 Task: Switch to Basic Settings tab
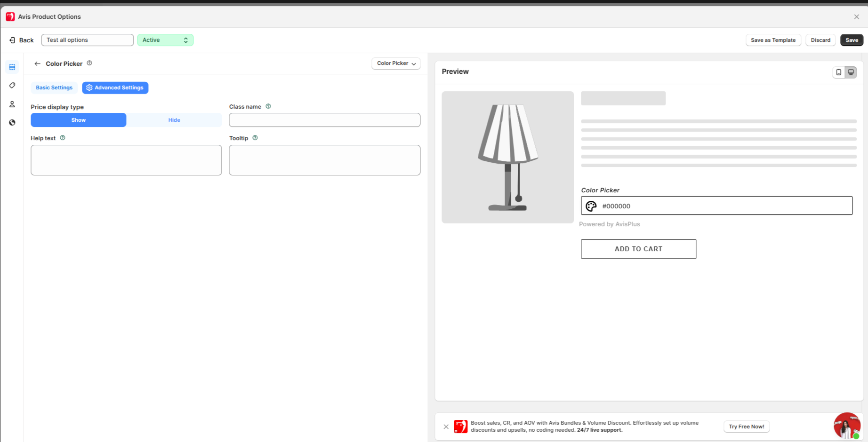tap(54, 88)
